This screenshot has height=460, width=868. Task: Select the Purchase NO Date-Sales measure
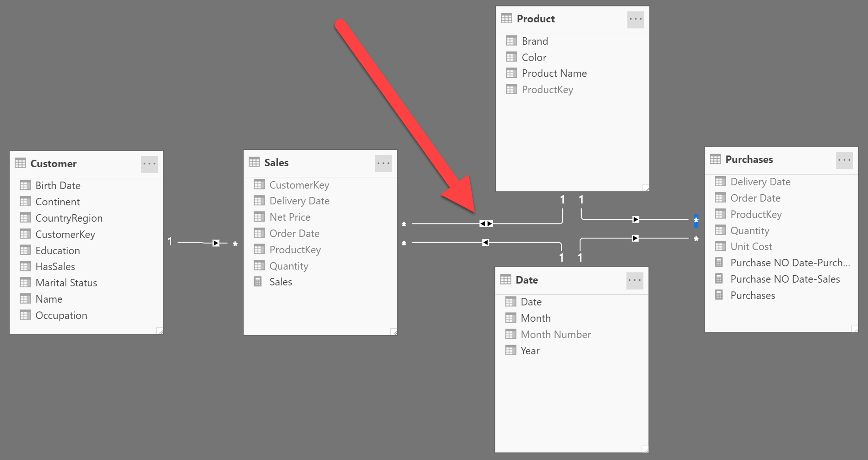pos(785,279)
